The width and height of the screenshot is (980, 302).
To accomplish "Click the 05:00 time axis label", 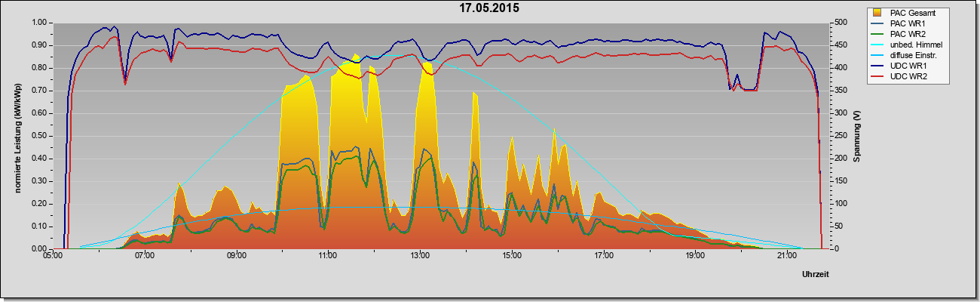I will (53, 257).
